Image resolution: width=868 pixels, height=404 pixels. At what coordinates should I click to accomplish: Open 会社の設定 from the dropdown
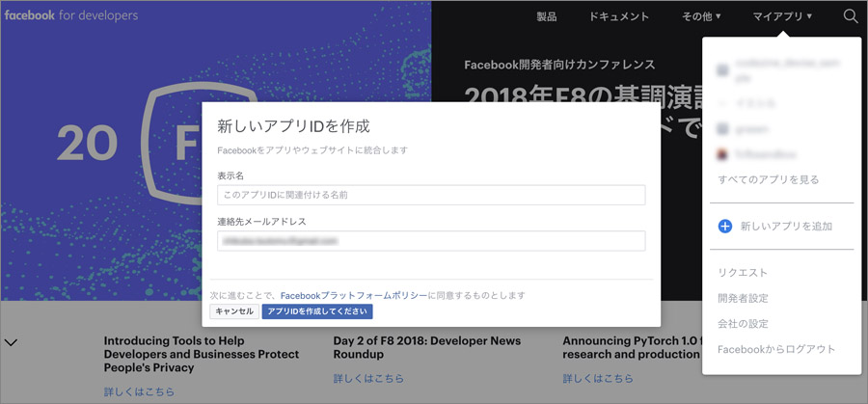(743, 324)
